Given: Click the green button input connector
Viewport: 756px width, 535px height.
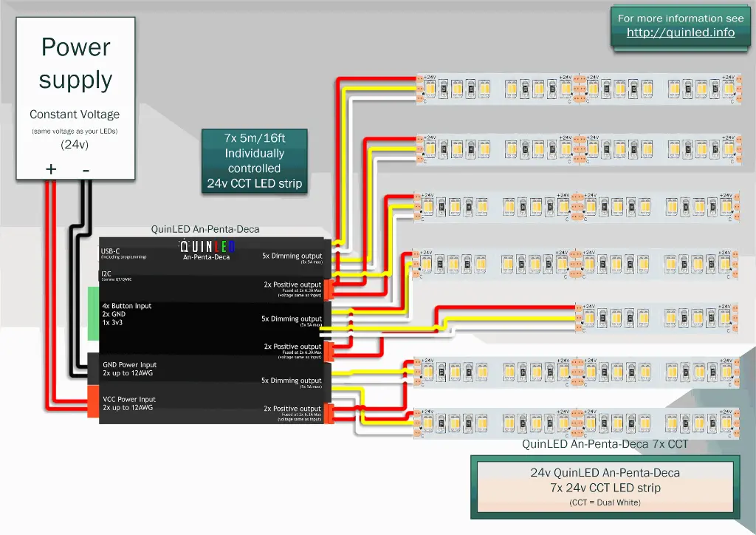Looking at the screenshot, I should pyautogui.click(x=93, y=313).
